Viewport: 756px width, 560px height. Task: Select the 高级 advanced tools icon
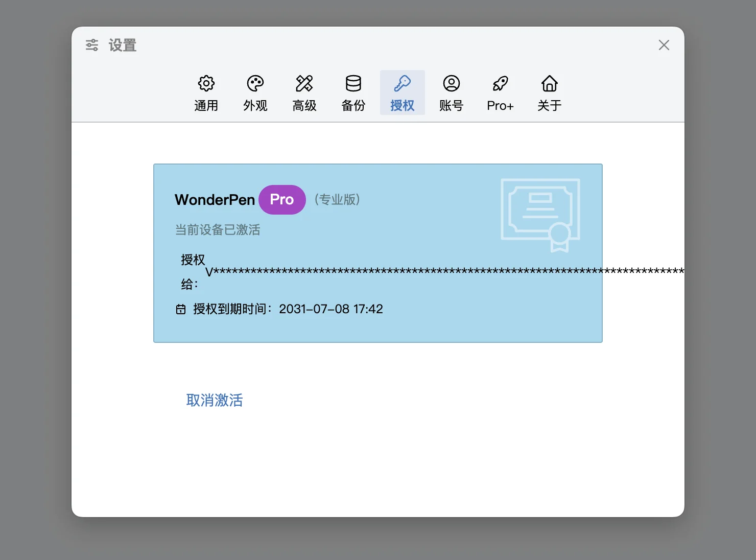pyautogui.click(x=304, y=83)
